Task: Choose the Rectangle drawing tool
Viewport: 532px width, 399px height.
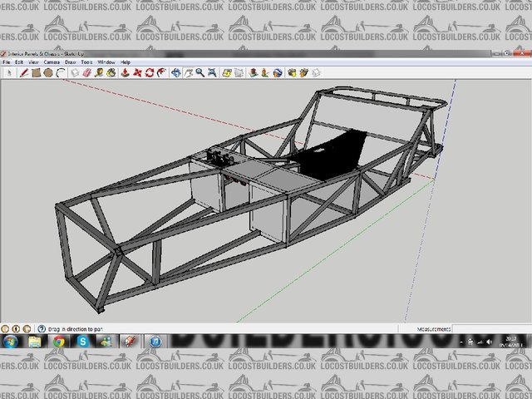Action: [37, 72]
